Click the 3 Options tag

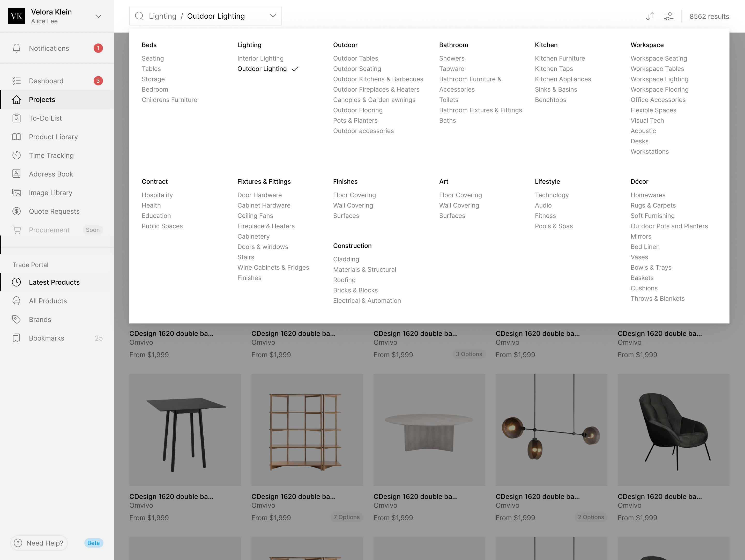pos(468,354)
